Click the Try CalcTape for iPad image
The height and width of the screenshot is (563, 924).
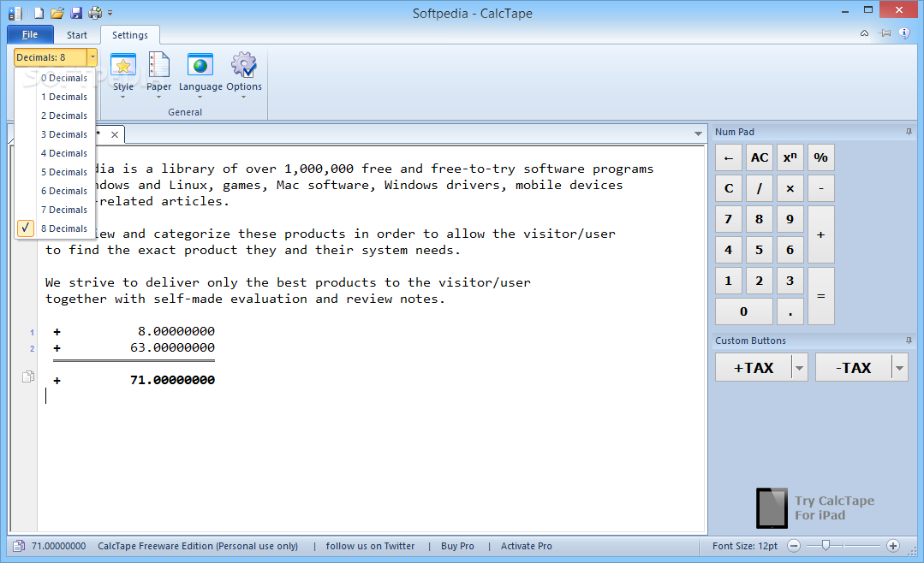pyautogui.click(x=815, y=507)
